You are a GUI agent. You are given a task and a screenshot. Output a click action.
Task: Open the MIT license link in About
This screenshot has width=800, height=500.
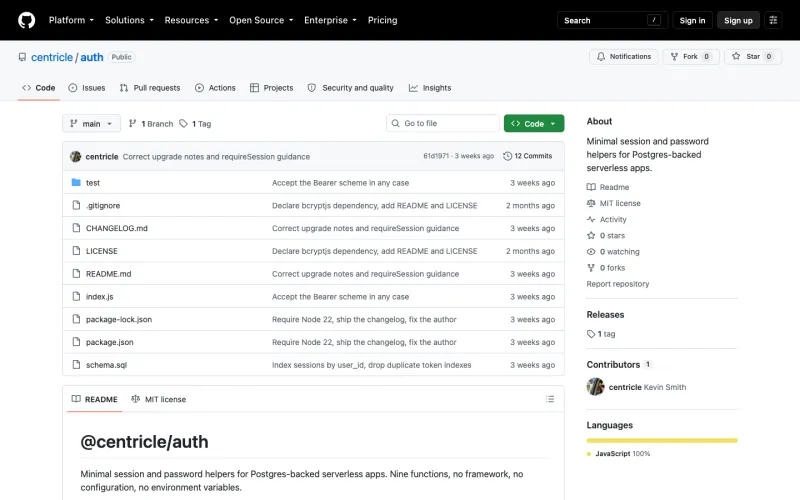point(614,203)
